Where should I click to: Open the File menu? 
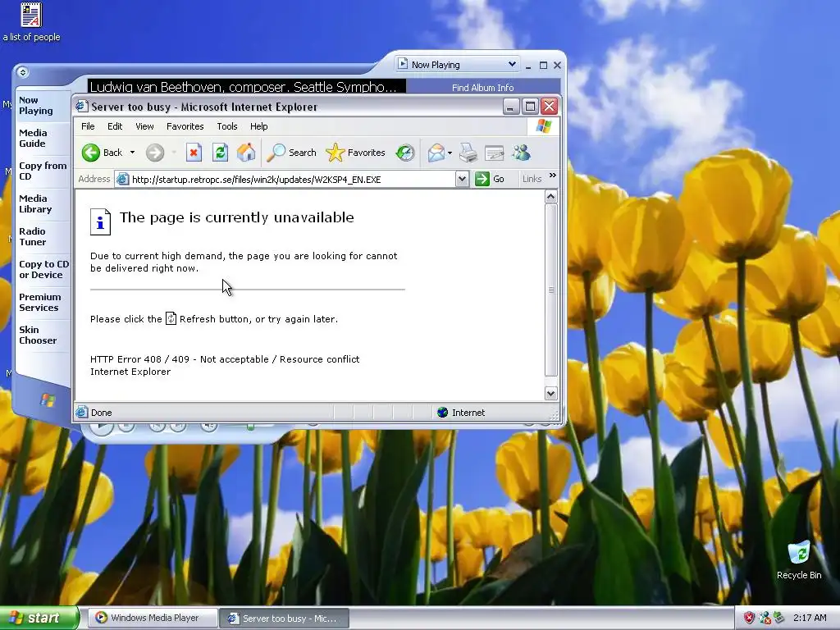pos(88,126)
